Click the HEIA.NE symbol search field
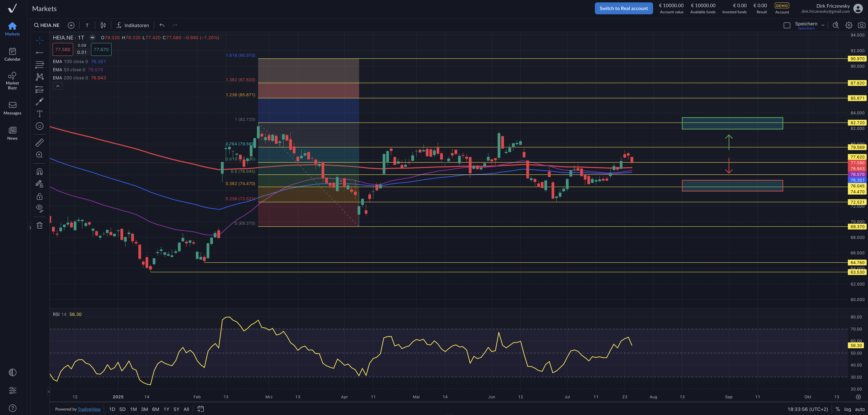This screenshot has height=415, width=868. click(47, 25)
